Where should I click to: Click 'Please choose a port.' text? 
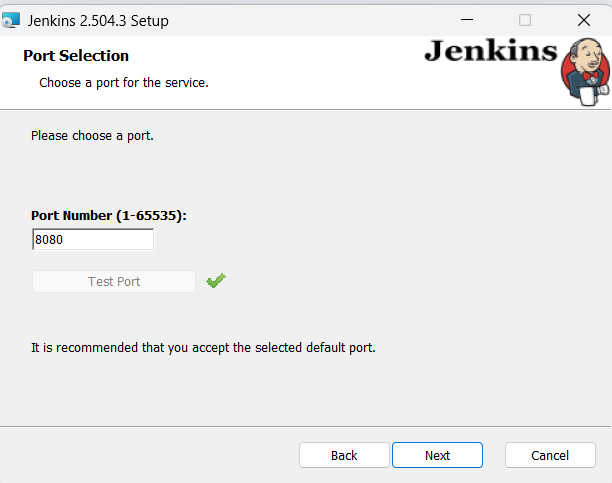(x=92, y=136)
